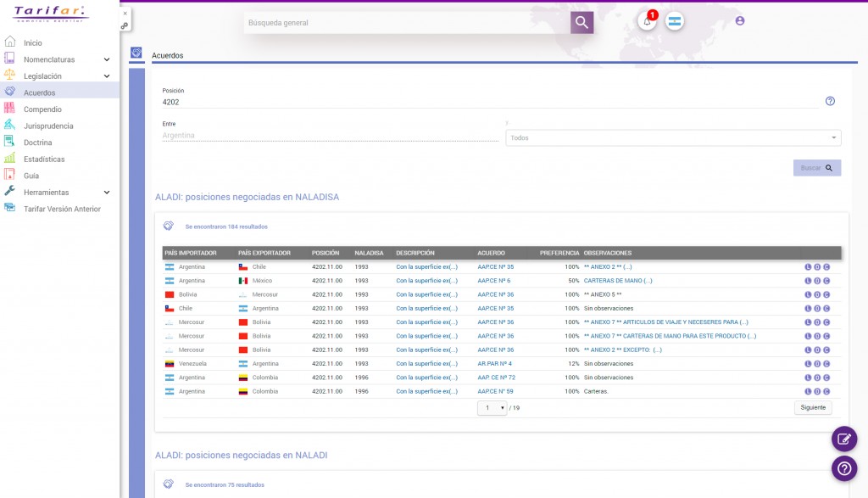Open the AR.PAR Nº 4 agreement link
Image resolution: width=868 pixels, height=498 pixels.
pos(494,364)
